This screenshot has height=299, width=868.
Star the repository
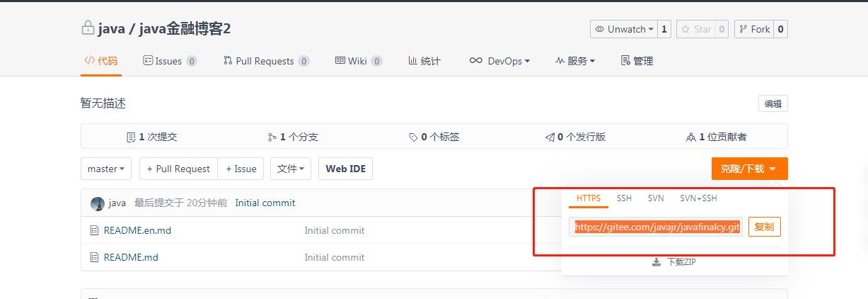pos(695,29)
